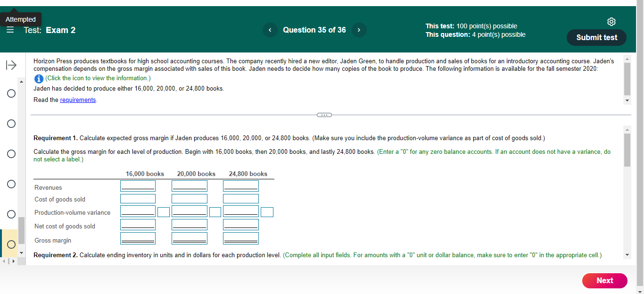Open the hamburger menu beside Test: Exam 2
Image resolution: width=644 pixels, height=294 pixels.
tap(10, 29)
